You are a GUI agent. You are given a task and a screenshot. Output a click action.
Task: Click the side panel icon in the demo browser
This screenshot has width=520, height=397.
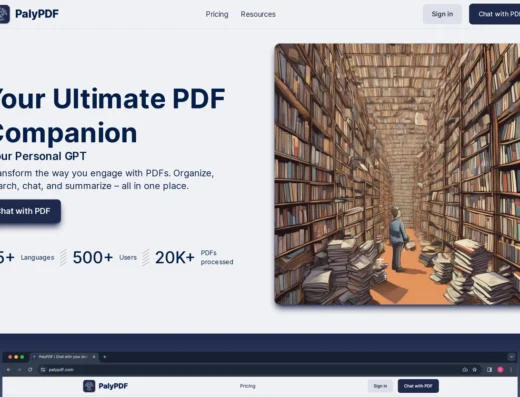click(x=489, y=370)
